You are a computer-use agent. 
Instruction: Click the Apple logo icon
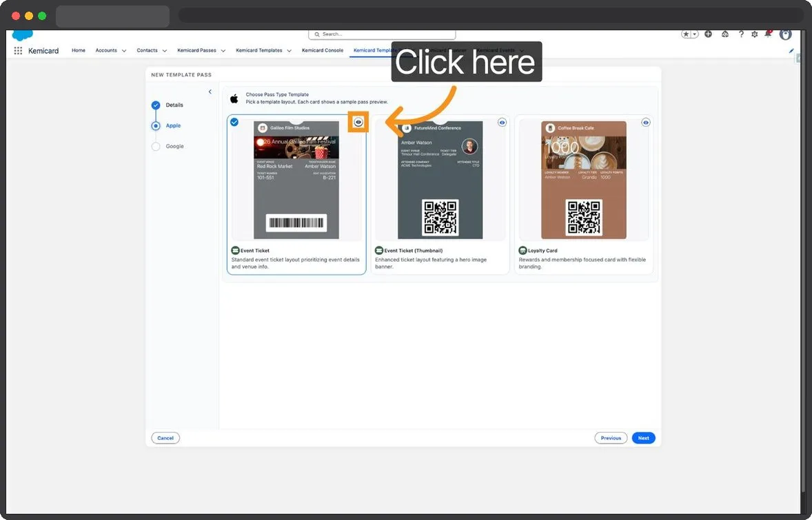point(234,98)
